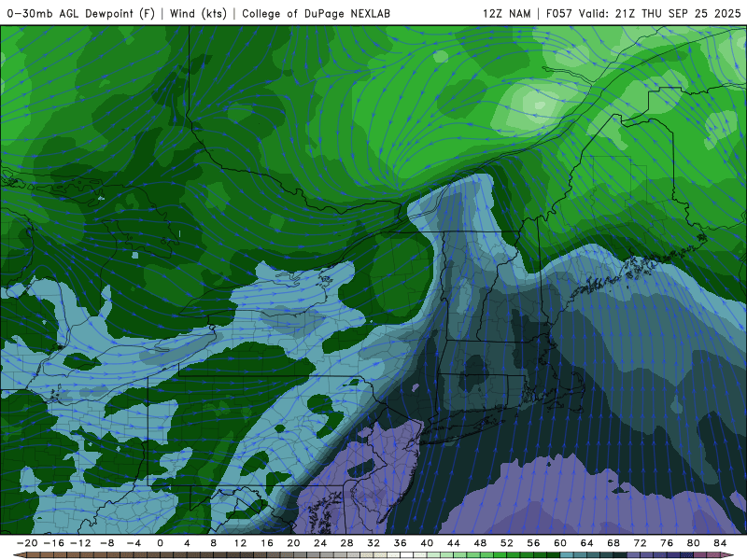This screenshot has height=560, width=747.
Task: Click the -8 value on the color scale
Action: point(106,543)
